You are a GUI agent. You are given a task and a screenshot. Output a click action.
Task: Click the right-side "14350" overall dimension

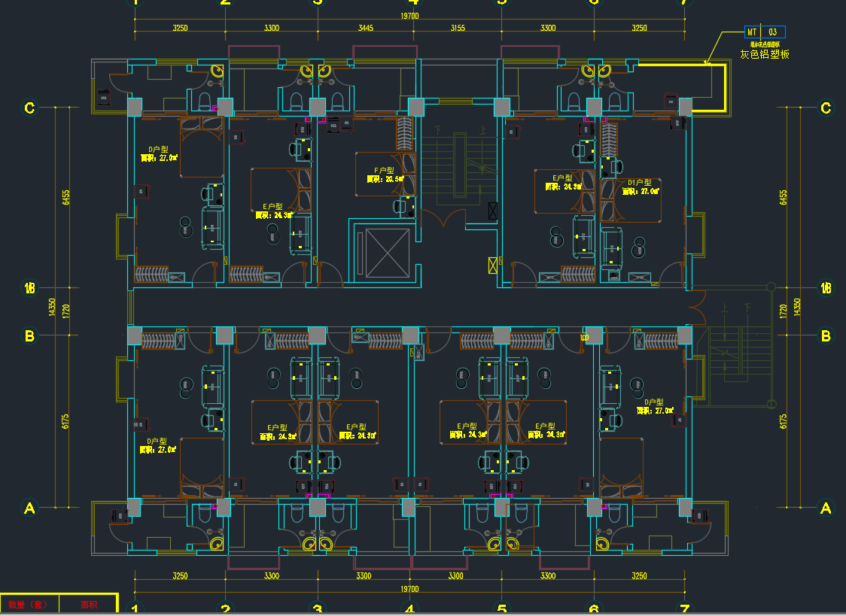pyautogui.click(x=797, y=307)
